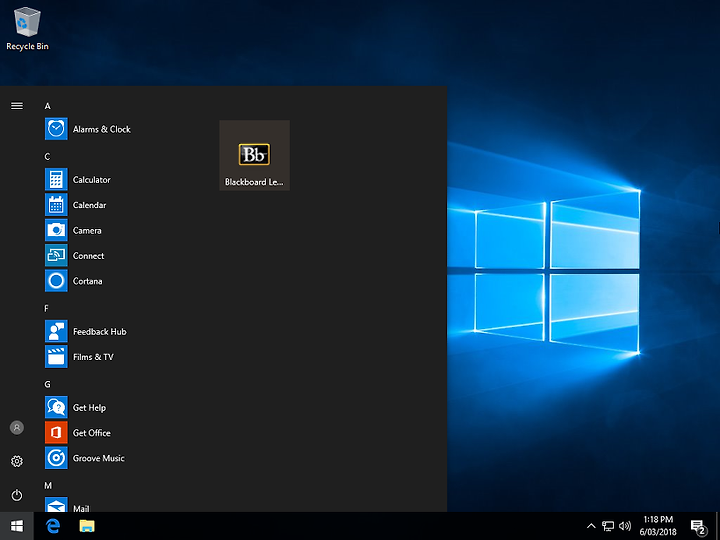Viewport: 720px width, 540px height.
Task: Click the letter C section header
Action: point(47,157)
